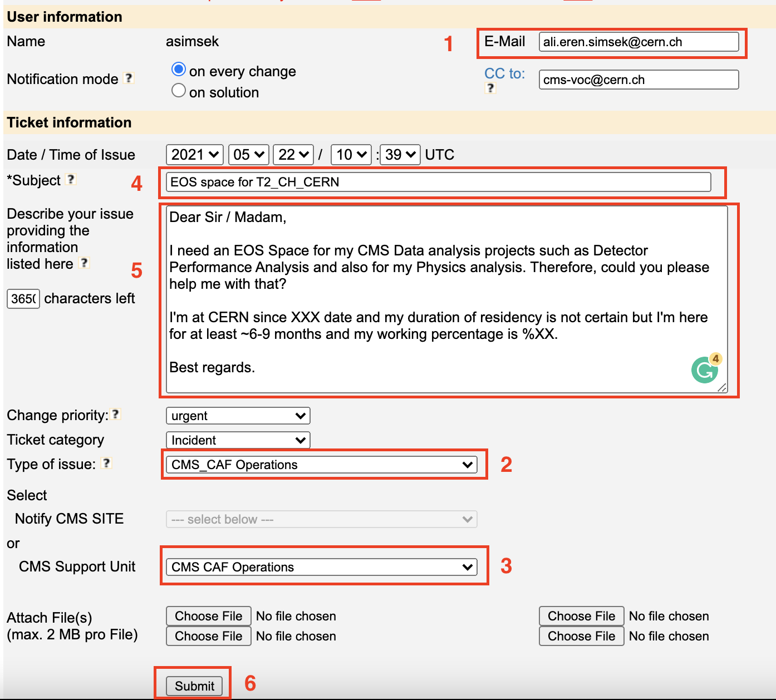
Task: Click the characters left counter field
Action: 23,299
